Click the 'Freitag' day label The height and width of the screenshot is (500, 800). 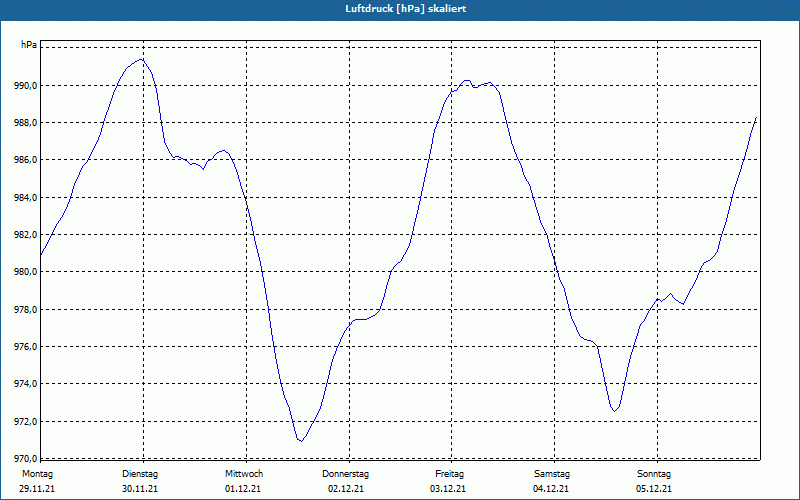tap(449, 474)
